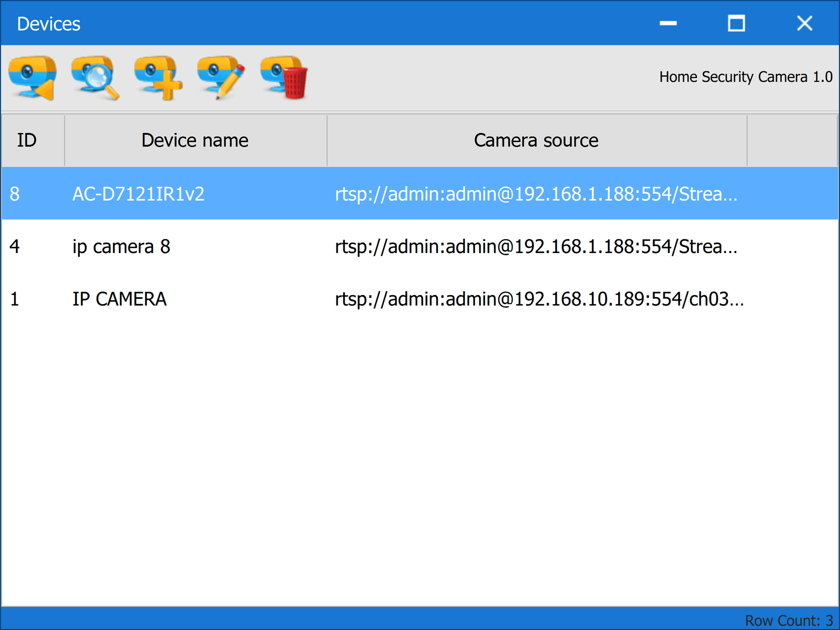840x630 pixels.
Task: Click the camera back-arrow icon
Action: (x=32, y=78)
